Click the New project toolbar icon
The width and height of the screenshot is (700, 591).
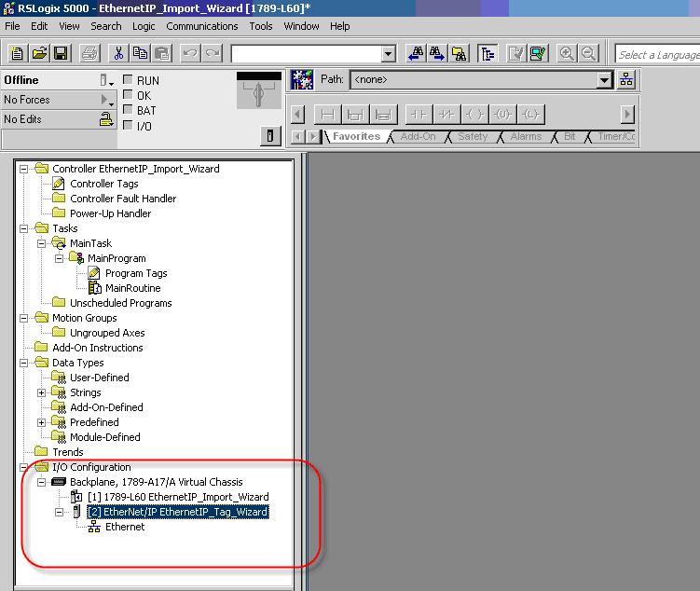coord(18,54)
